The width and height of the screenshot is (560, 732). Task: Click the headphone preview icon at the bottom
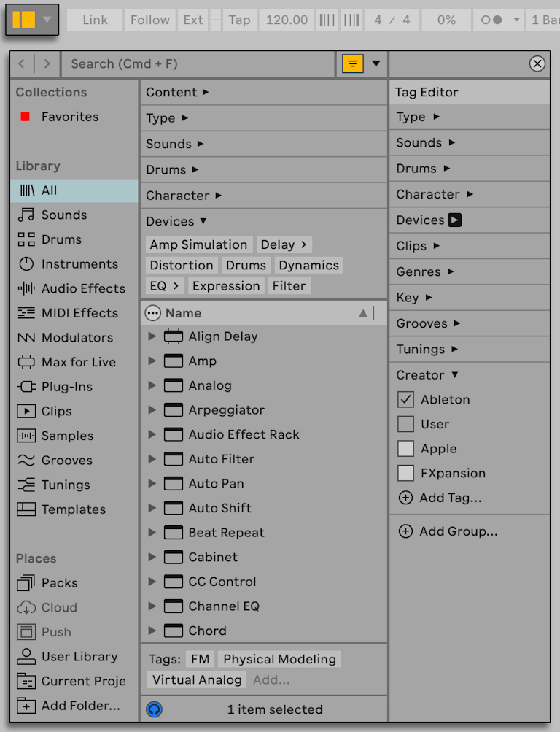pos(153,709)
